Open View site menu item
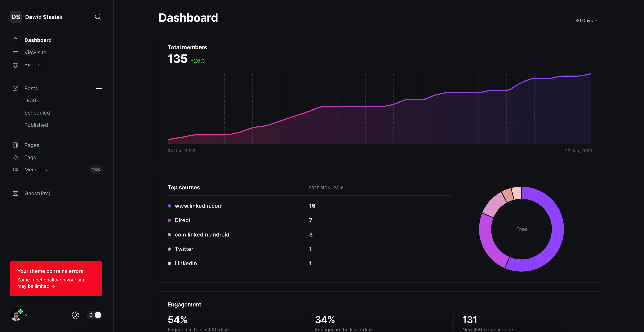Viewport: 644px width, 332px height. pyautogui.click(x=35, y=53)
